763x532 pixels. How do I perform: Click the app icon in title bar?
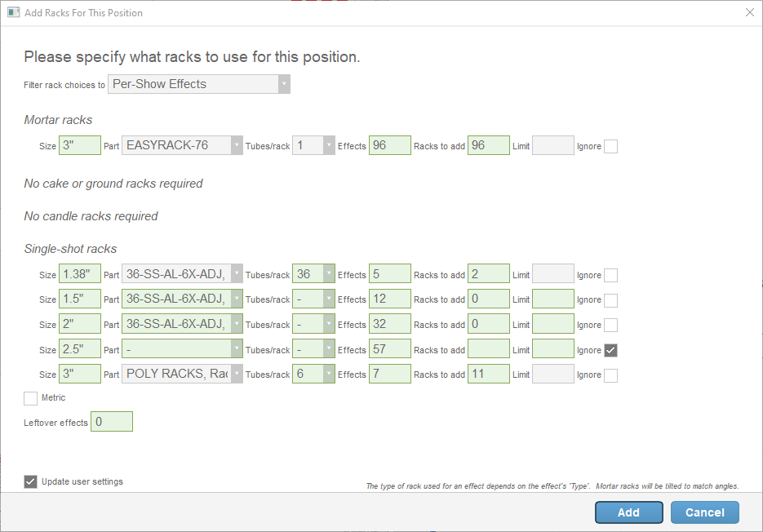[13, 12]
